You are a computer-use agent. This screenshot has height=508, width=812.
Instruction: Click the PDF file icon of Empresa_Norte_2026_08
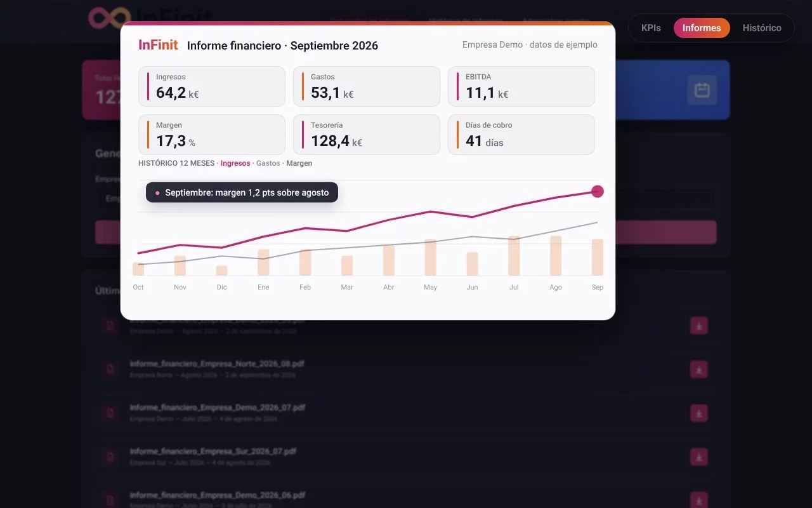(x=110, y=370)
